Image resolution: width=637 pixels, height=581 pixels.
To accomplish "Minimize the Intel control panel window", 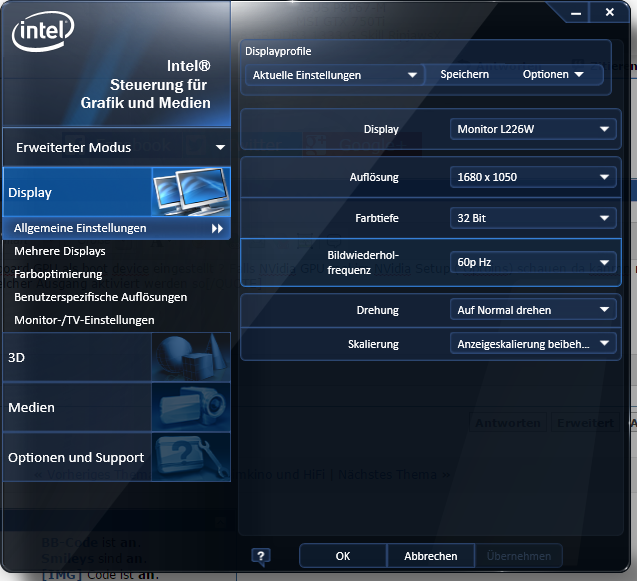I will click(576, 13).
